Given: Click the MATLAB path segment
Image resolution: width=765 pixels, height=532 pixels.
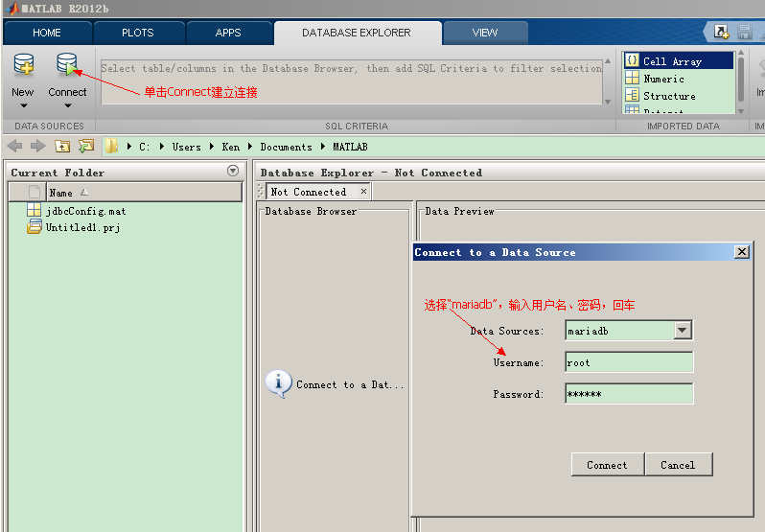Looking at the screenshot, I should pyautogui.click(x=350, y=147).
